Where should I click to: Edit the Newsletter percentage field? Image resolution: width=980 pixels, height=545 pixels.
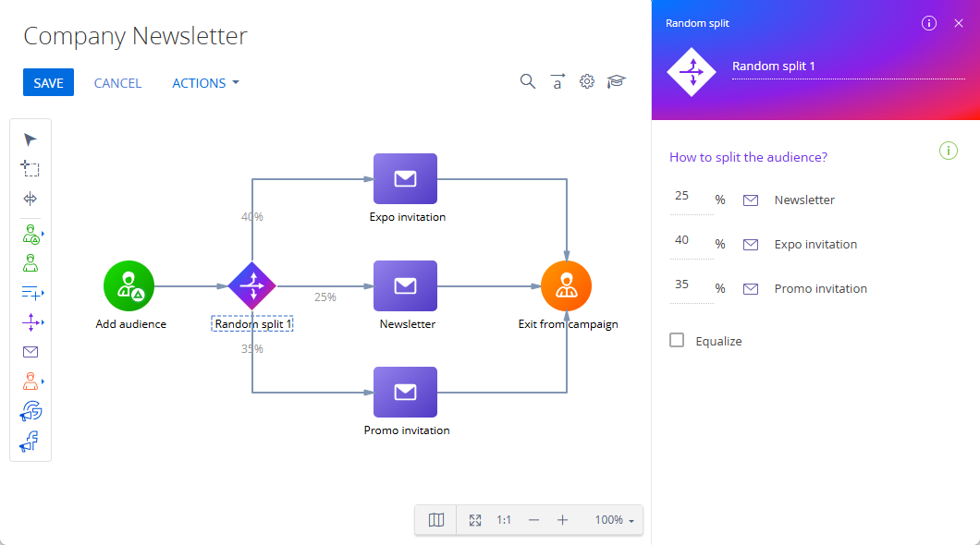coord(692,199)
